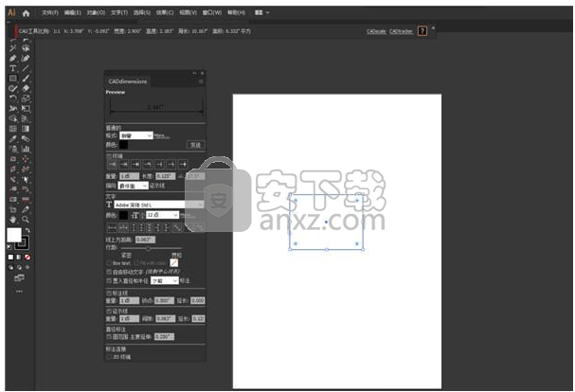Toggle the 标注线 checkbox

click(109, 294)
